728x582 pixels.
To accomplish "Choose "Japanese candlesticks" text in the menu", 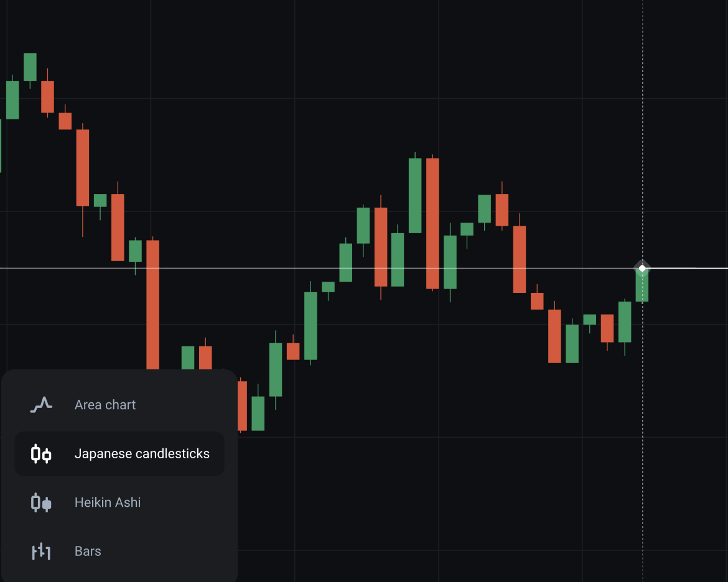I will [142, 454].
